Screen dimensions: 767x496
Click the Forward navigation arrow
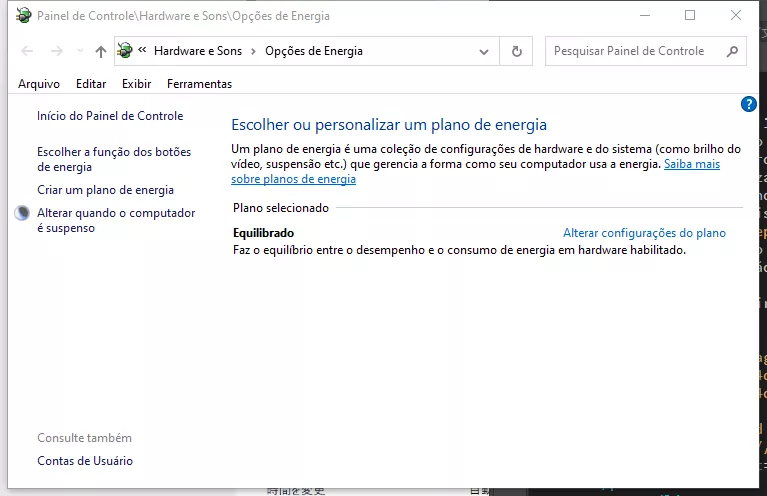(x=57, y=51)
